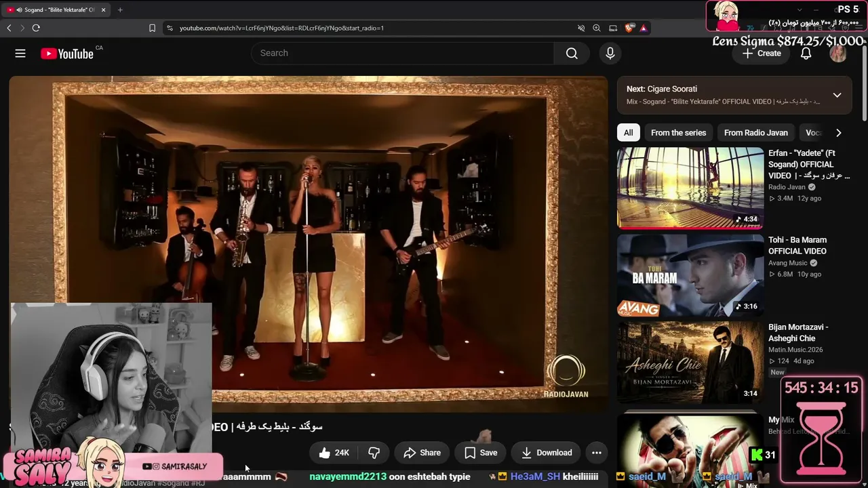Close the Sogand video tab
Image resolution: width=868 pixels, height=488 pixels.
click(x=103, y=9)
